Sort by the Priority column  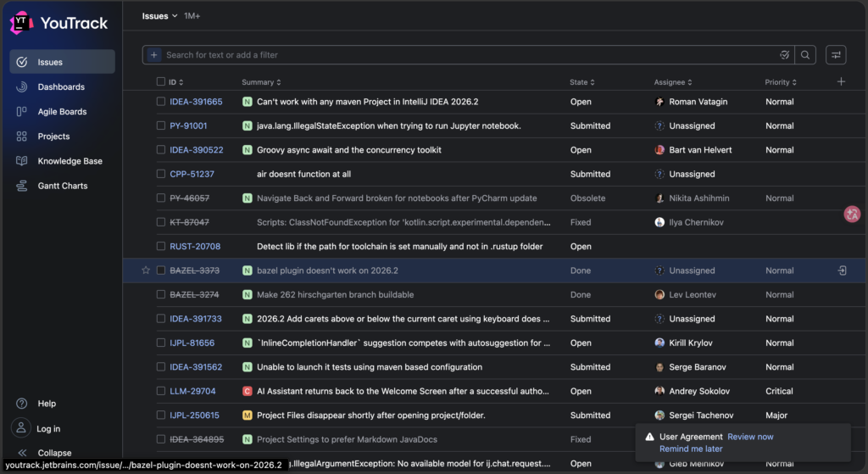point(781,82)
